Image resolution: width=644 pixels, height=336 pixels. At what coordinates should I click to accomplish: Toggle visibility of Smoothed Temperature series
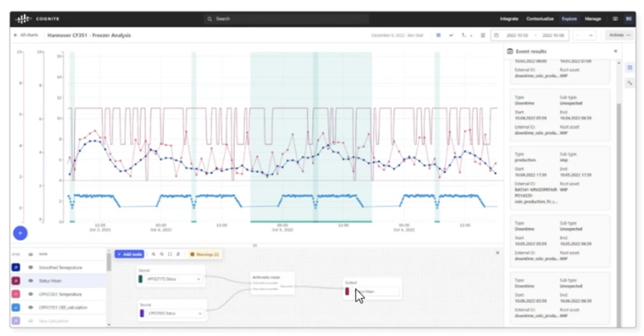coord(31,268)
